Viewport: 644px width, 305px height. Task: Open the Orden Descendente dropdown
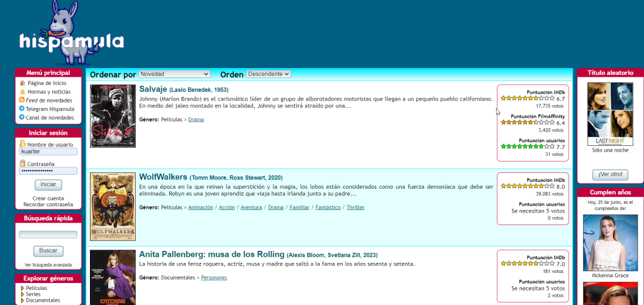click(x=269, y=74)
